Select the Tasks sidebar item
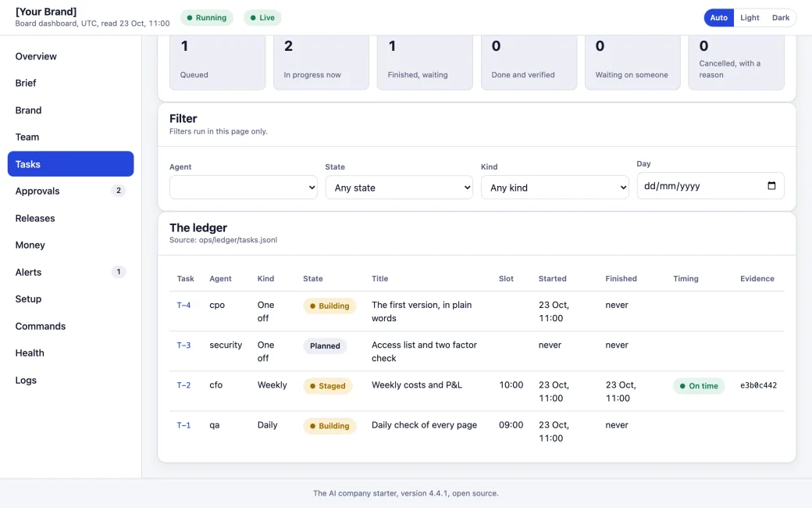This screenshot has height=508, width=812. pos(70,164)
